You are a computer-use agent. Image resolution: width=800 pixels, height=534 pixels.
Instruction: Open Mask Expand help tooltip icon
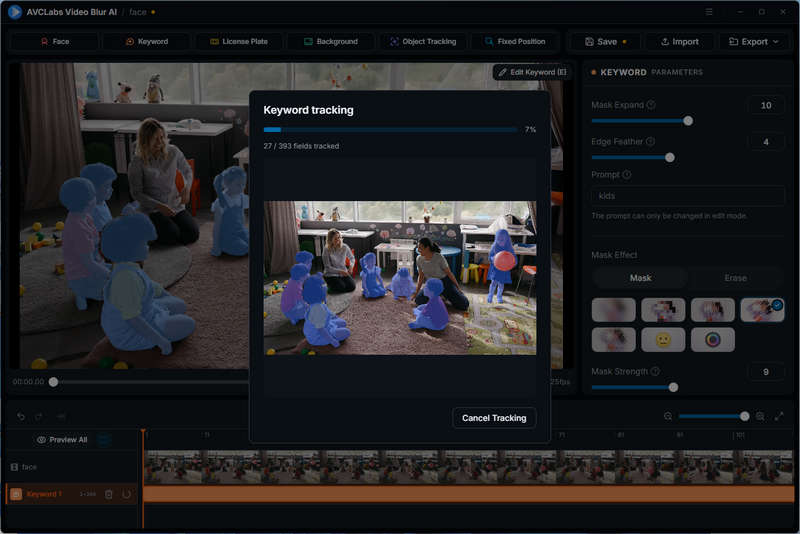pyautogui.click(x=651, y=105)
